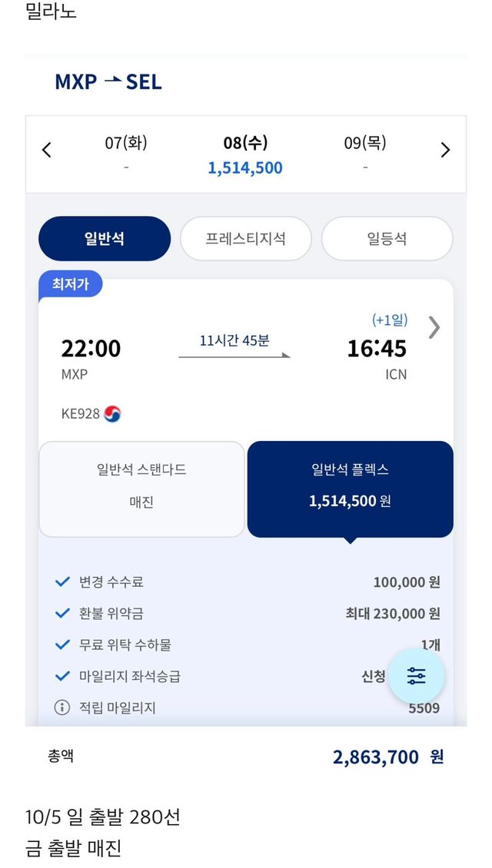The image size is (492, 868).
Task: Choose the sold-out 일반석 스탠다드 fare
Action: pos(141,489)
